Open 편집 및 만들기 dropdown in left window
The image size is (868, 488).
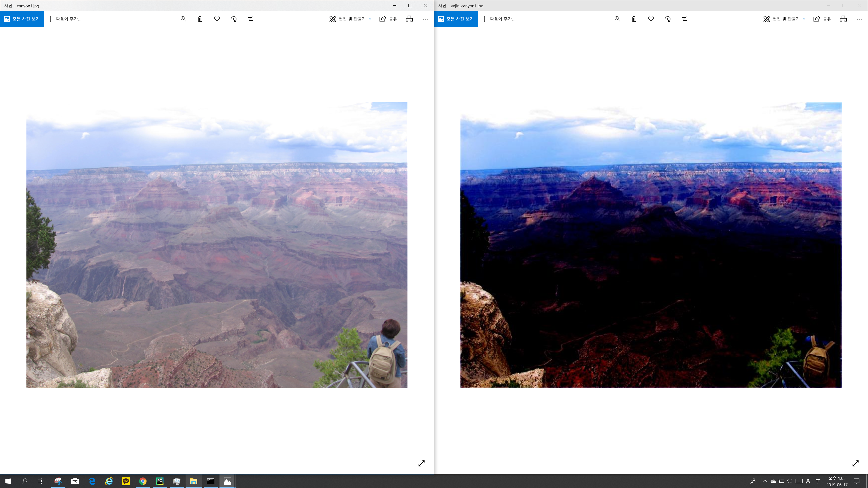click(x=350, y=19)
